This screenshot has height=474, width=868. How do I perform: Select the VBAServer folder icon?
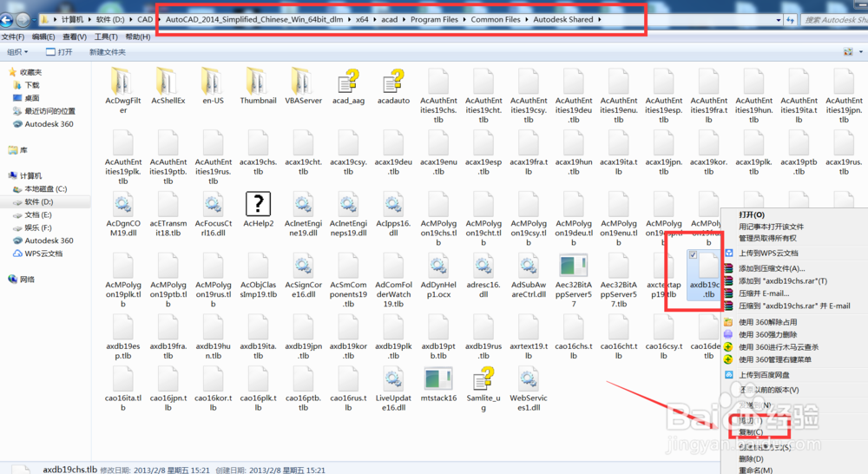(x=303, y=82)
